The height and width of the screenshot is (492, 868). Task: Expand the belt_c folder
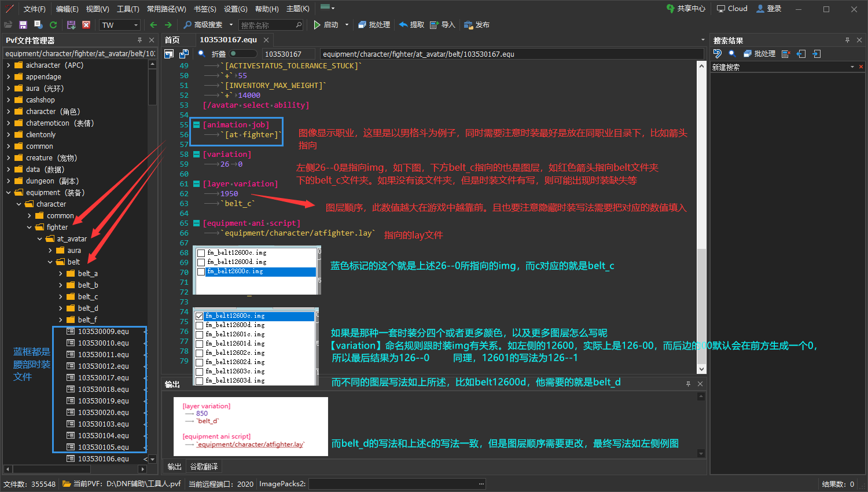click(x=61, y=297)
